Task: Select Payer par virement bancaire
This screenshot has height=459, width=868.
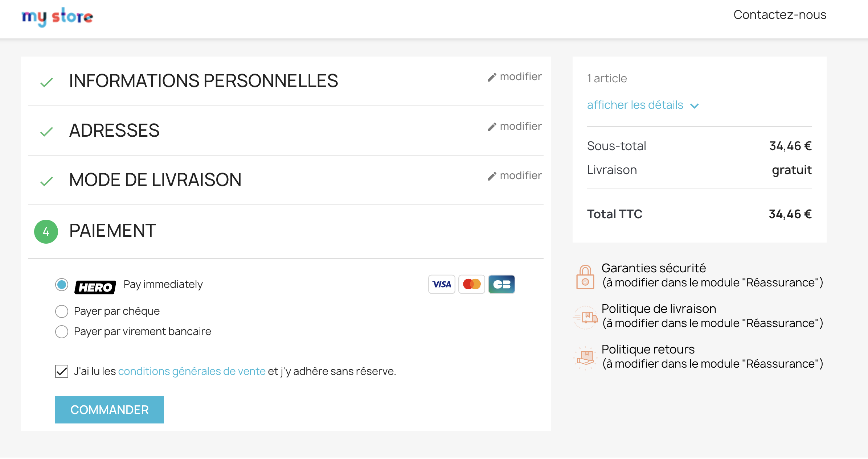Action: click(62, 331)
